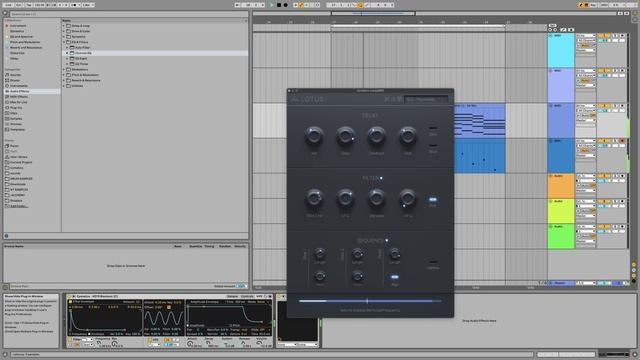Viewport: 640px width, 360px height.
Task: Click the Add Folder link in Places
Action: click(x=19, y=206)
